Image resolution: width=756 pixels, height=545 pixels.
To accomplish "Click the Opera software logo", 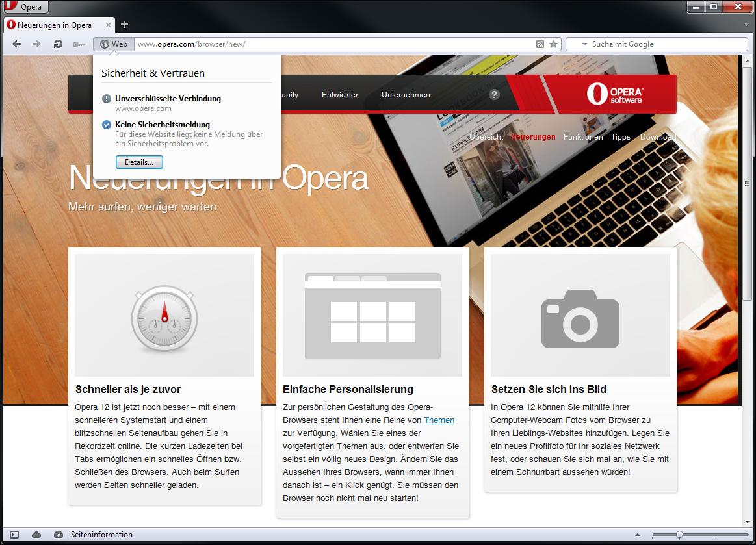I will click(615, 94).
